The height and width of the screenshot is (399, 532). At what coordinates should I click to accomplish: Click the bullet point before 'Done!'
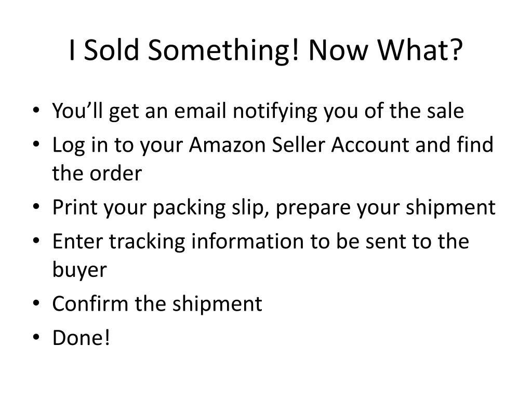(36, 337)
